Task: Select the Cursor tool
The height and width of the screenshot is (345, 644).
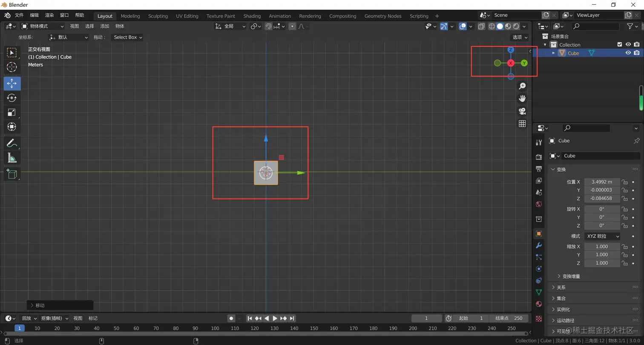Action: coord(12,67)
